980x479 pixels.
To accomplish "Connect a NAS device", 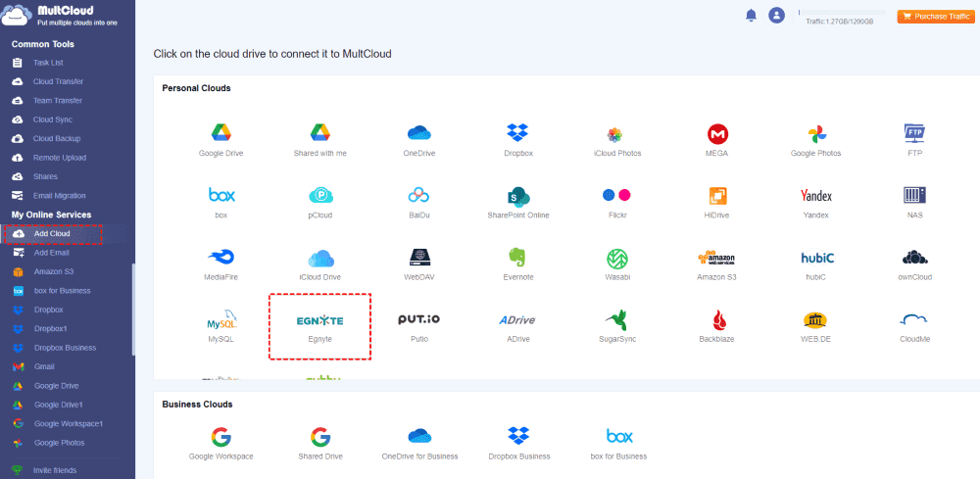I will click(x=915, y=203).
